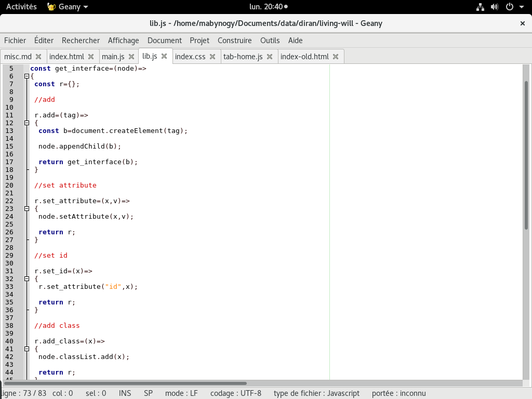
Task: Click 'node.classList.add(x);' on line 42
Action: click(84, 357)
